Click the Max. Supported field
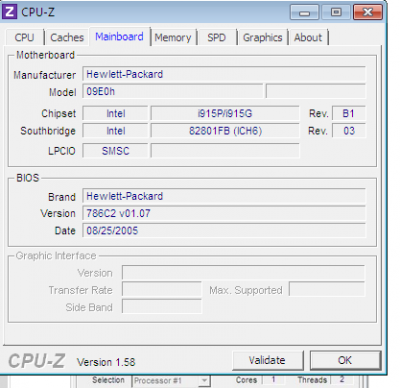400x388 pixels. pos(327,289)
